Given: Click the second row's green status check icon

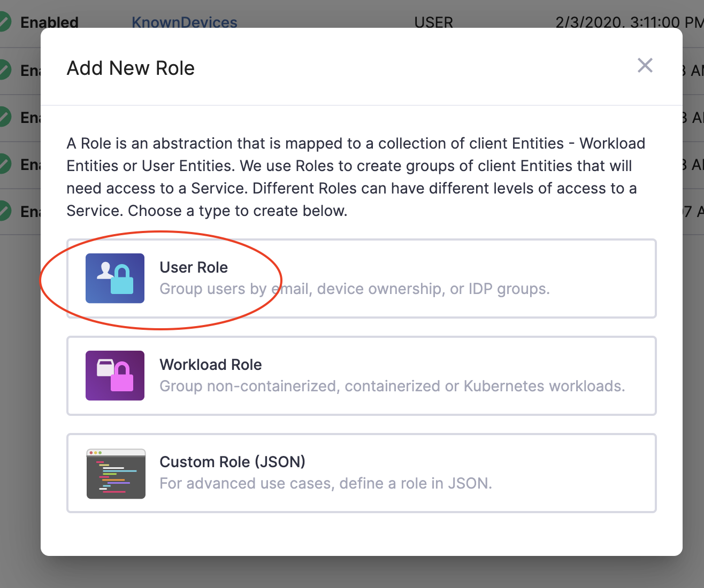Looking at the screenshot, I should click(x=4, y=71).
